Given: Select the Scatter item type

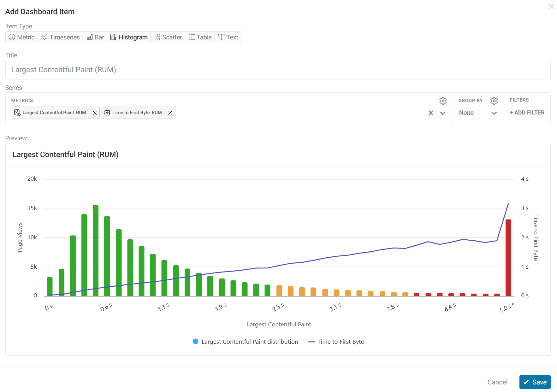Looking at the screenshot, I should (168, 37).
